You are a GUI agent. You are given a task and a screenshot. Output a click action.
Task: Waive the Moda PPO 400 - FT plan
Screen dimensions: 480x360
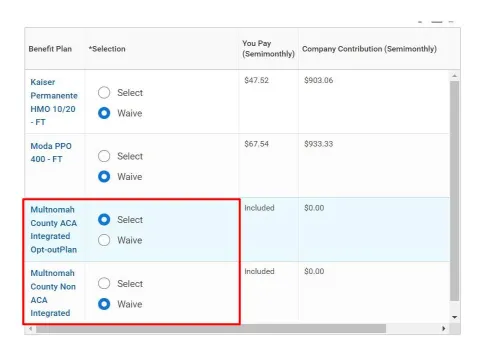coord(104,176)
